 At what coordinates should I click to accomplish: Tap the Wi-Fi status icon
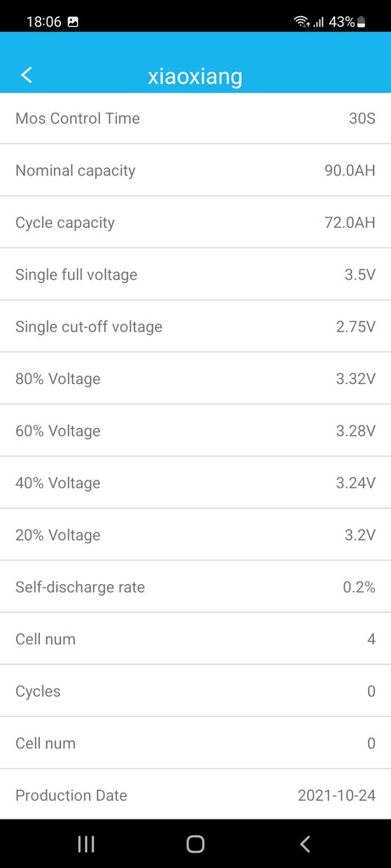point(301,22)
